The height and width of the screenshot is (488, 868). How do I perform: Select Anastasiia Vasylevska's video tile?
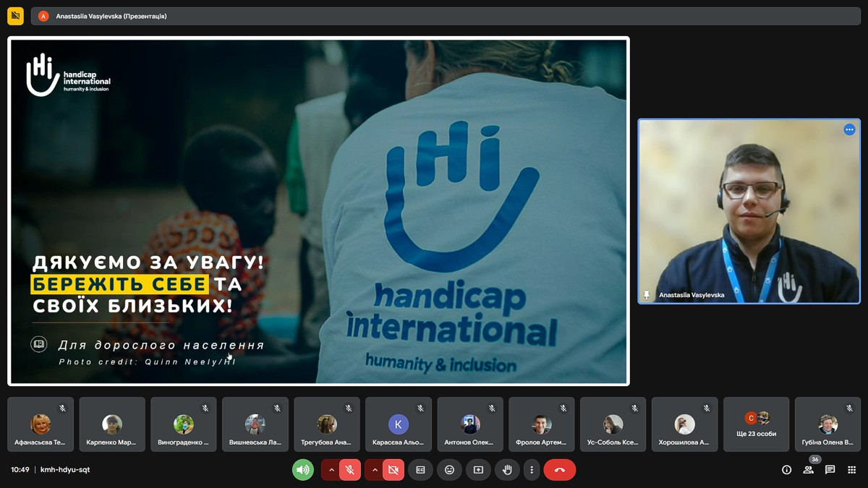[x=749, y=211]
